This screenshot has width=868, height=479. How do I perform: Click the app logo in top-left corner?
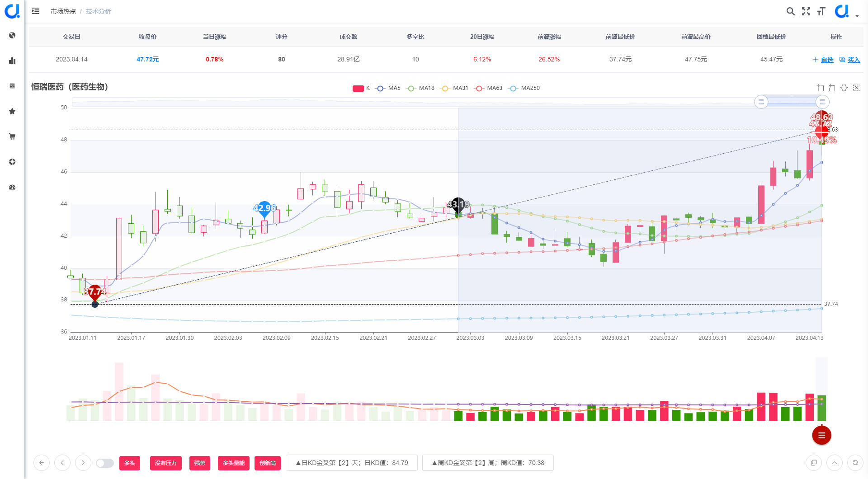tap(12, 11)
